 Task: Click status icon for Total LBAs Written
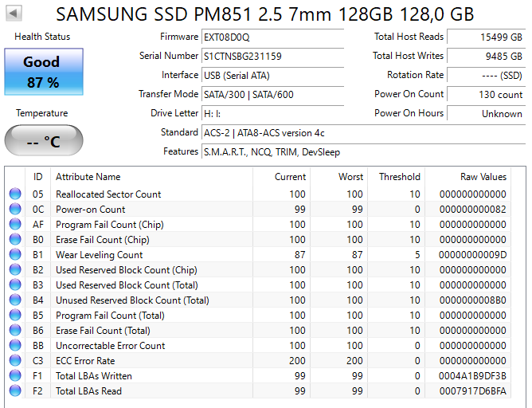click(15, 376)
